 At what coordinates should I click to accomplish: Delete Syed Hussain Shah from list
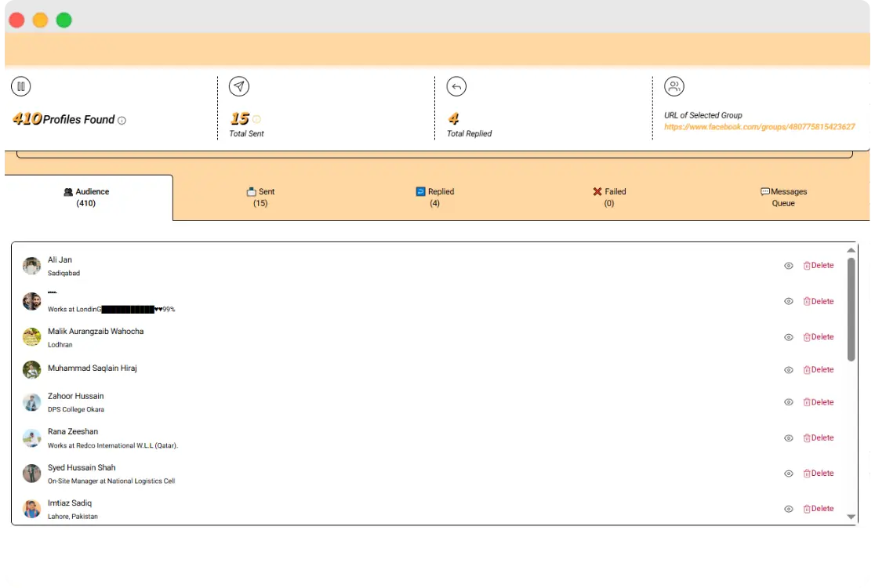pos(818,474)
